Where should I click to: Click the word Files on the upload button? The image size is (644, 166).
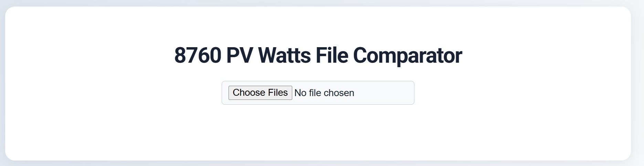(x=278, y=93)
